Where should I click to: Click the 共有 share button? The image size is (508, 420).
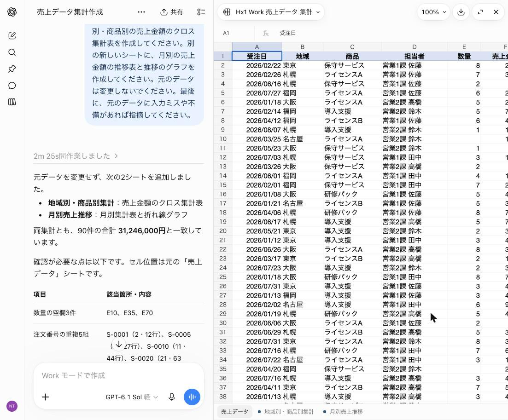(x=171, y=12)
